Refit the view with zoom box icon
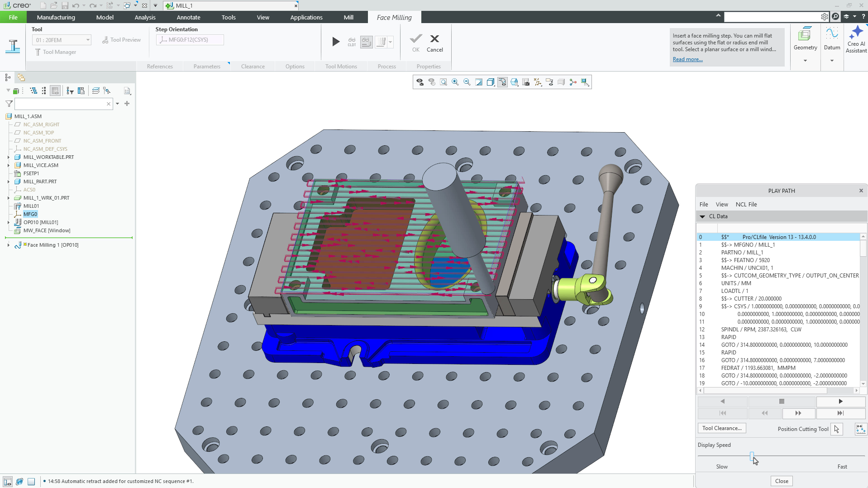The image size is (868, 488). click(444, 82)
